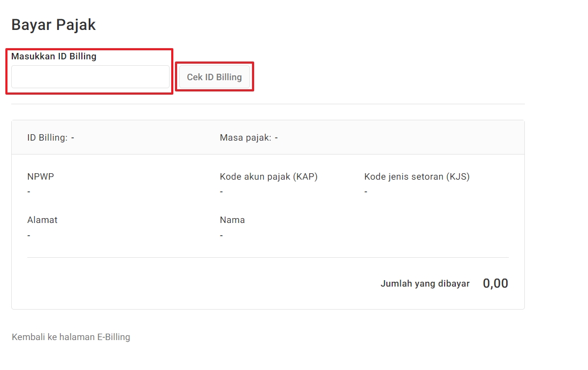Click the dash value under Alamat
This screenshot has height=370, width=588.
click(29, 235)
